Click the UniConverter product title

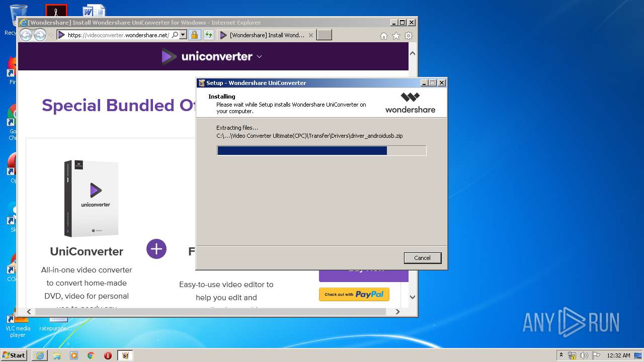[87, 251]
